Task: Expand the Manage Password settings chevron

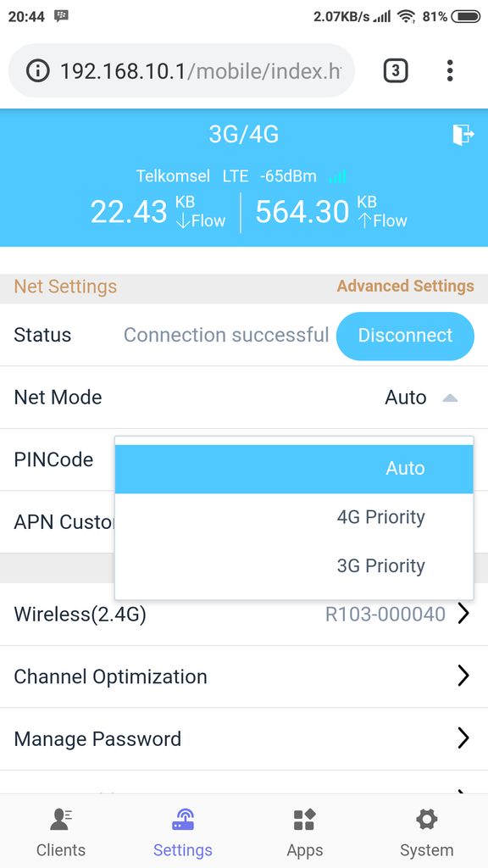Action: 463,738
